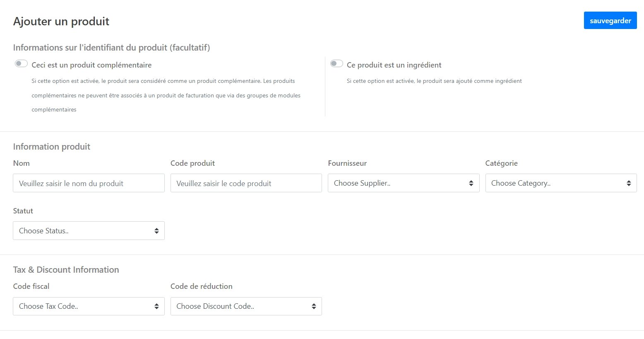The height and width of the screenshot is (339, 644).
Task: Click the 'Ajouter un produit' page heading
Action: coord(61,22)
